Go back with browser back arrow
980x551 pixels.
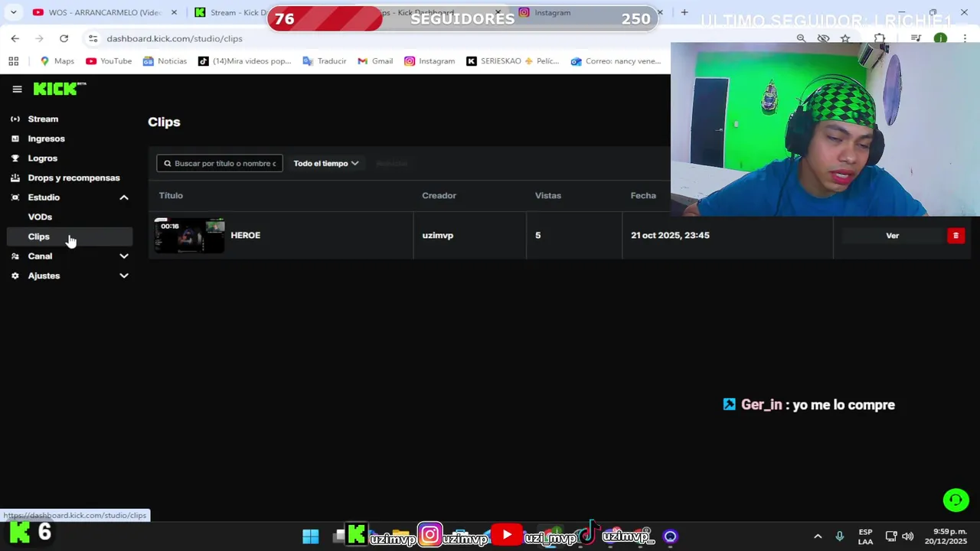click(x=15, y=38)
